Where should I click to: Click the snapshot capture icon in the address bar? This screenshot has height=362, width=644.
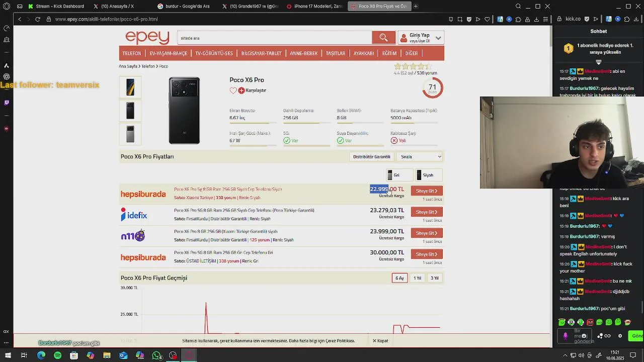(460, 19)
